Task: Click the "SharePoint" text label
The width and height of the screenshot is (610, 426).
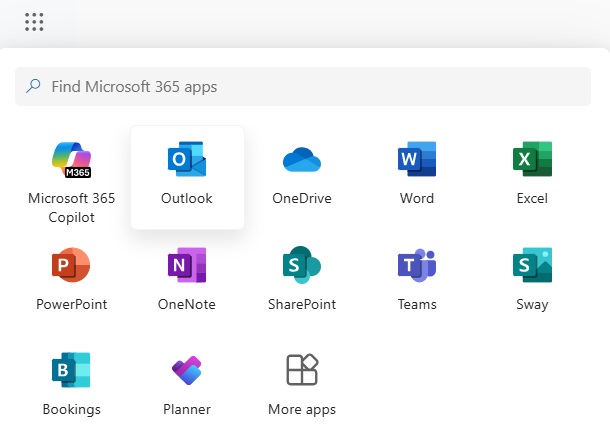Action: (x=302, y=304)
